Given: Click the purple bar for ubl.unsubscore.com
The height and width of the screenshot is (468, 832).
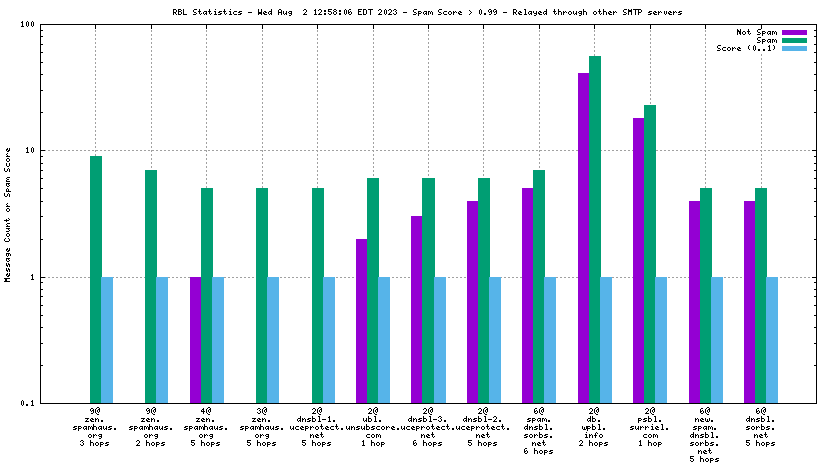Looking at the screenshot, I should [361, 320].
